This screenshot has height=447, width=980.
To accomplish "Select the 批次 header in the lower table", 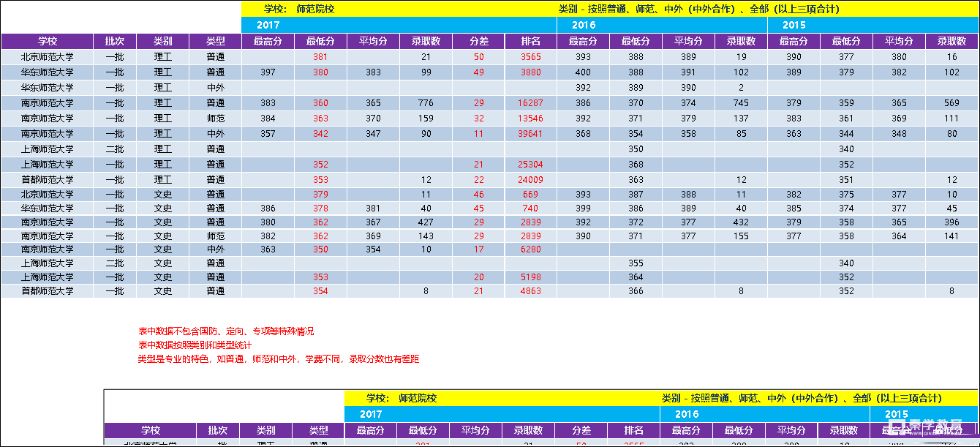I will click(217, 431).
